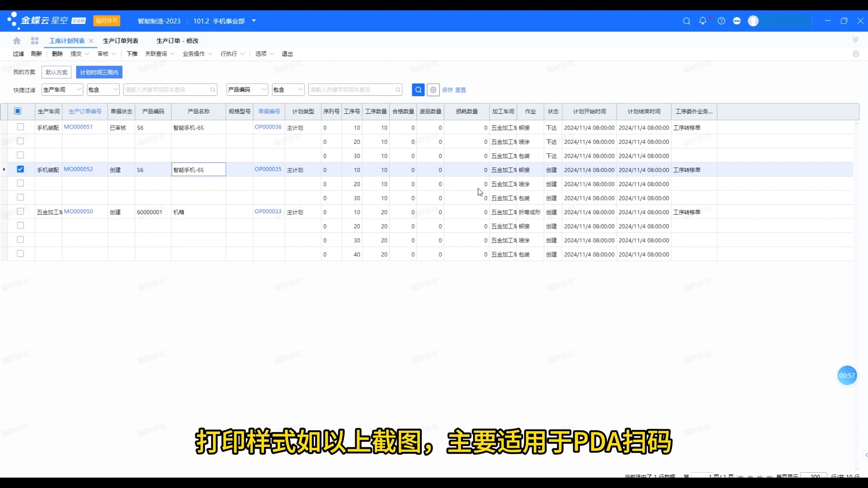
Task: Click the user avatar icon
Action: coord(753,21)
